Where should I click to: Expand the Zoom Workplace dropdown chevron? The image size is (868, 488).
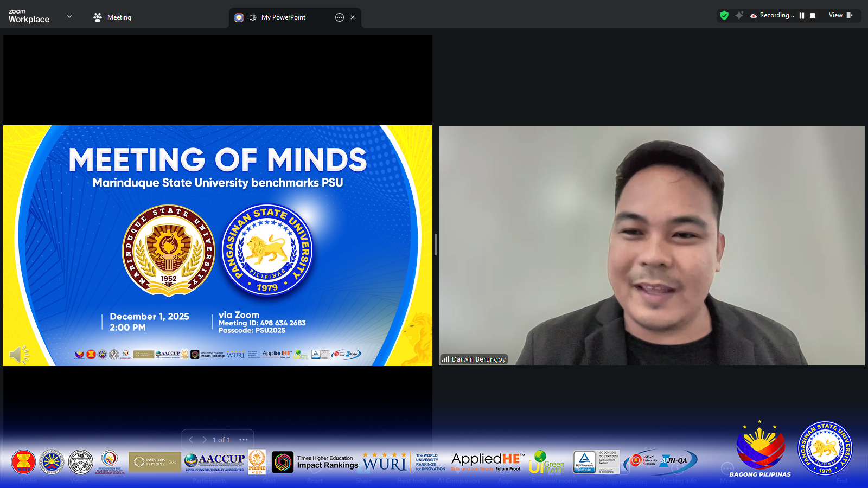[x=69, y=17]
